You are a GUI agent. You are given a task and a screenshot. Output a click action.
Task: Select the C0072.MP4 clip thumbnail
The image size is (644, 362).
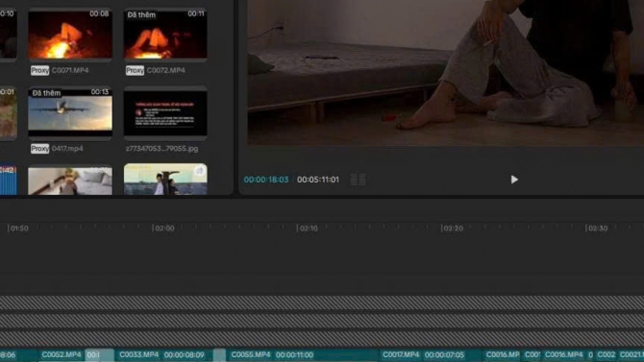tap(165, 34)
